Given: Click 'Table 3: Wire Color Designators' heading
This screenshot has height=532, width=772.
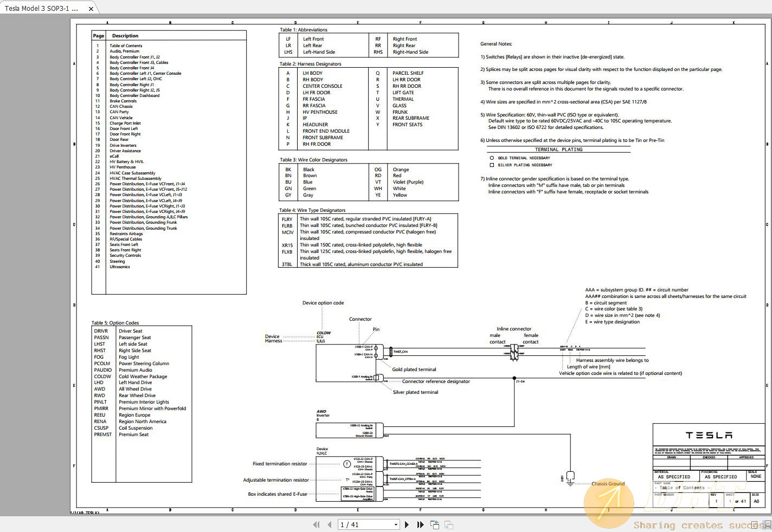Looking at the screenshot, I should point(313,160).
